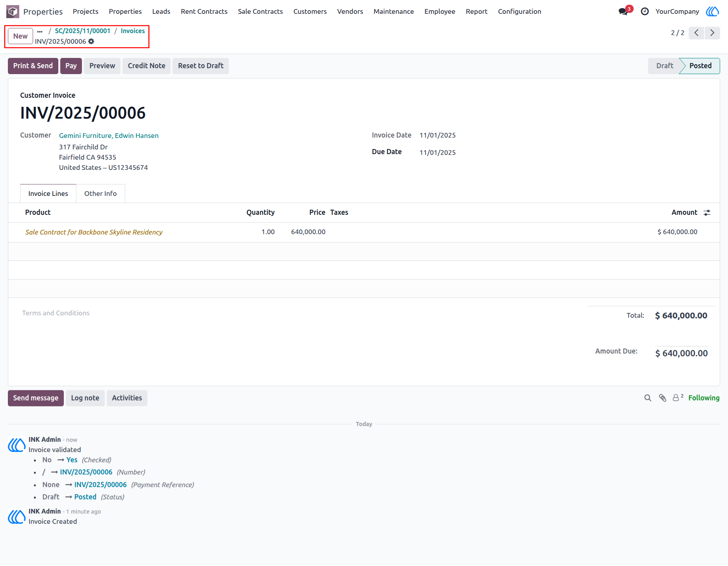Screen dimensions: 728x566
Task: Open the Report menu
Action: 477,11
